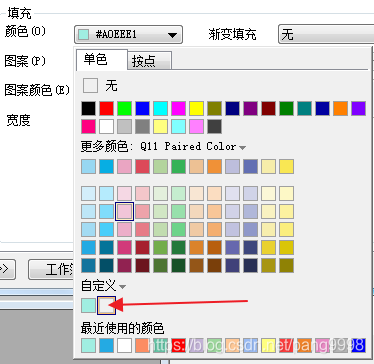Pick the dark olive-gold swatch in bottom shade row
The width and height of the screenshot is (374, 364).
pyautogui.click(x=286, y=265)
